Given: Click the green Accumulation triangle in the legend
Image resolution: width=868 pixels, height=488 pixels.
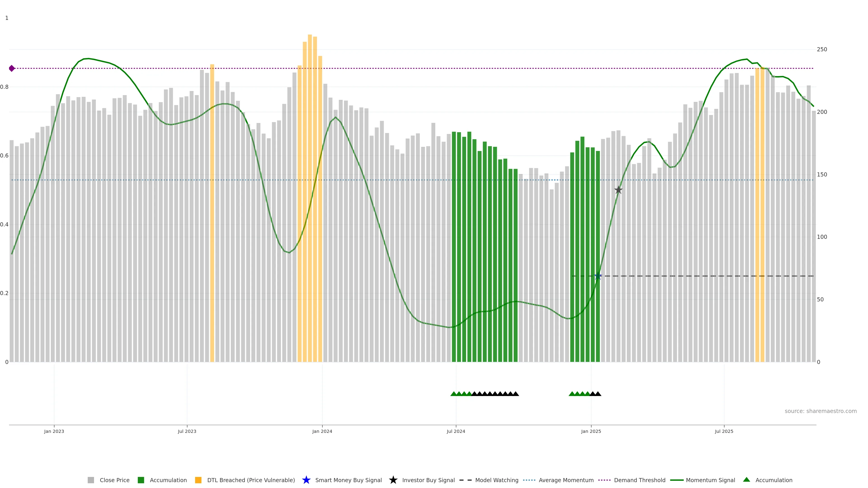Looking at the screenshot, I should click(x=746, y=480).
